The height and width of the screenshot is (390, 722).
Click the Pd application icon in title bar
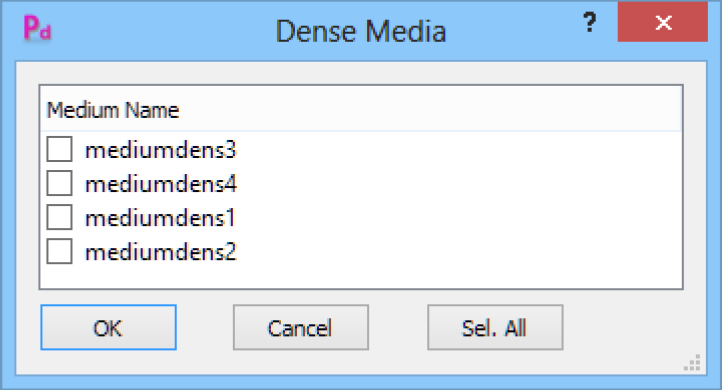(37, 28)
